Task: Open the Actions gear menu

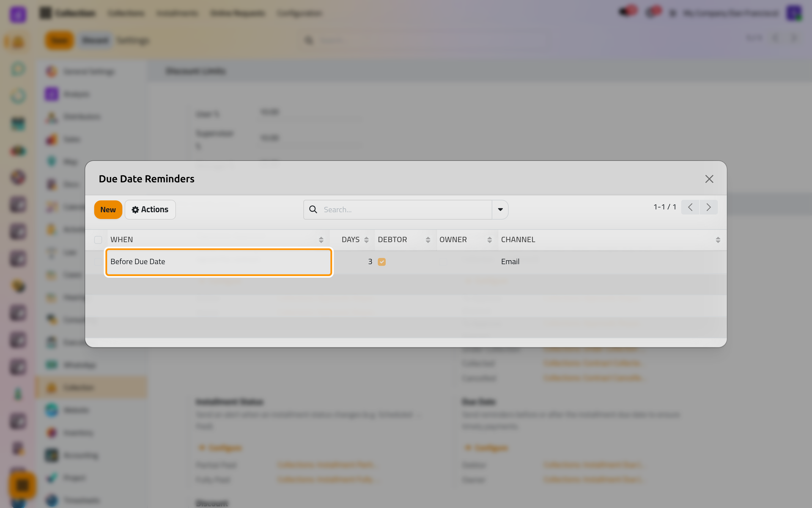Action: (150, 210)
